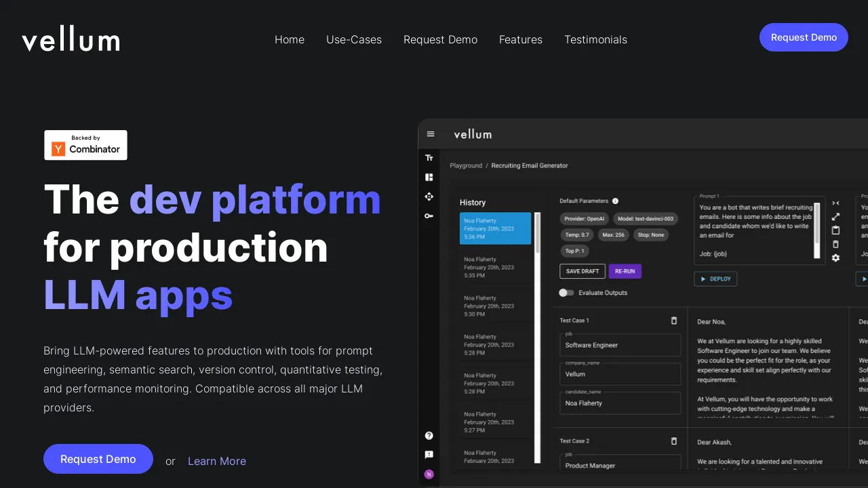Click the API key icon in sidebar
This screenshot has width=868, height=488.
[429, 216]
